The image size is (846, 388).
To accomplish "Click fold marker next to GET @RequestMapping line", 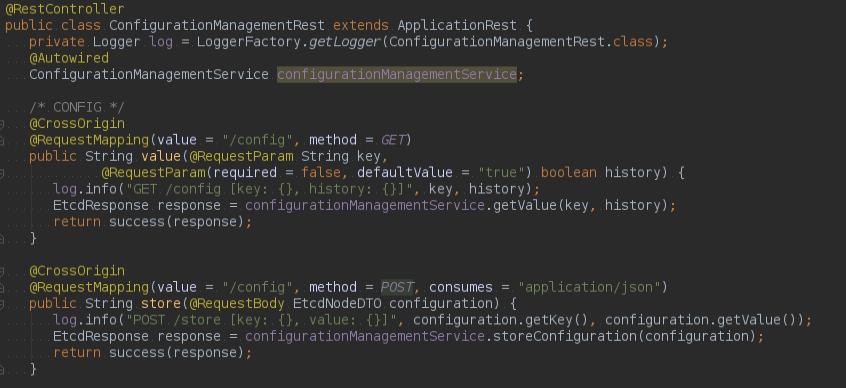I will [x=2, y=141].
